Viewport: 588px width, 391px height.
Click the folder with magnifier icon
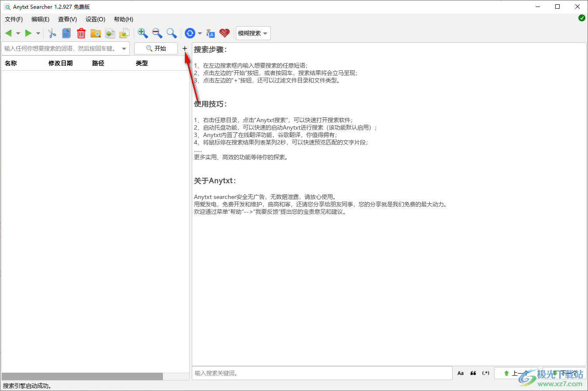(x=96, y=33)
